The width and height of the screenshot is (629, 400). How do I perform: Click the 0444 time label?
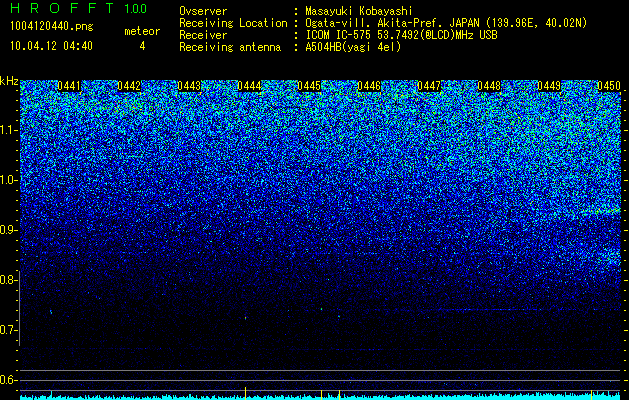click(x=249, y=86)
